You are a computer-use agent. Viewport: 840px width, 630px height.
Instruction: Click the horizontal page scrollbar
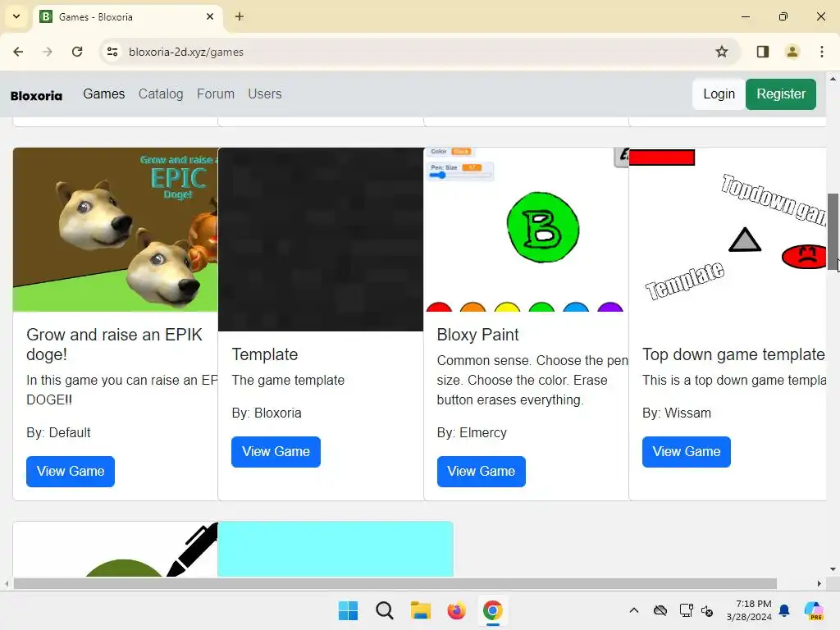pyautogui.click(x=395, y=583)
